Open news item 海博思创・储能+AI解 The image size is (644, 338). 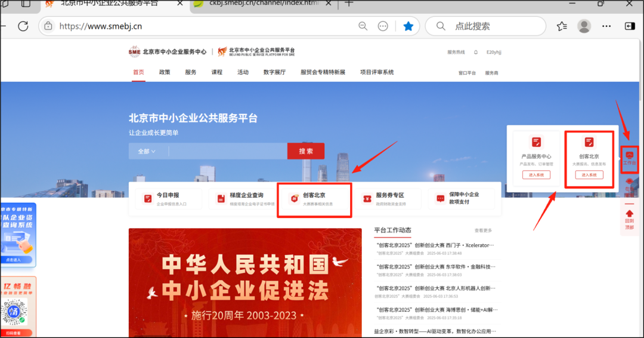click(436, 309)
